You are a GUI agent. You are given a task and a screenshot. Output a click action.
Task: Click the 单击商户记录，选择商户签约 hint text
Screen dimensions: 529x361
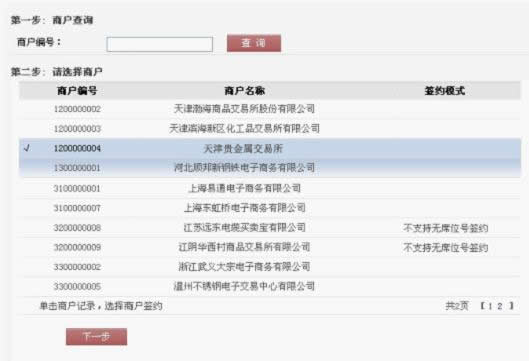[101, 306]
